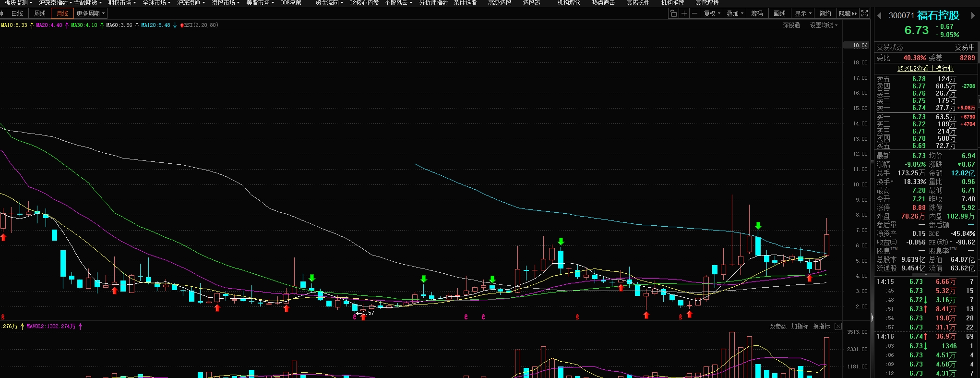Click green down arrow above 7.00 candle
Viewport: 980px width, 378px height.
[758, 226]
